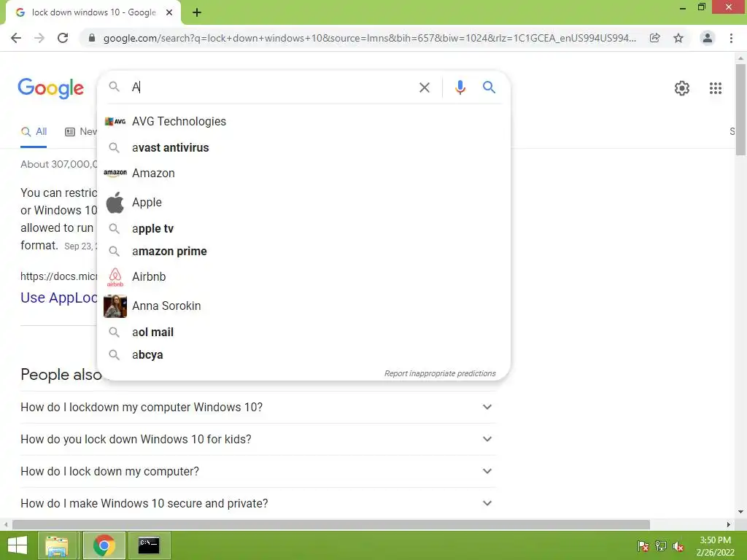
Task: Click the scroll right arrow
Action: click(x=729, y=524)
